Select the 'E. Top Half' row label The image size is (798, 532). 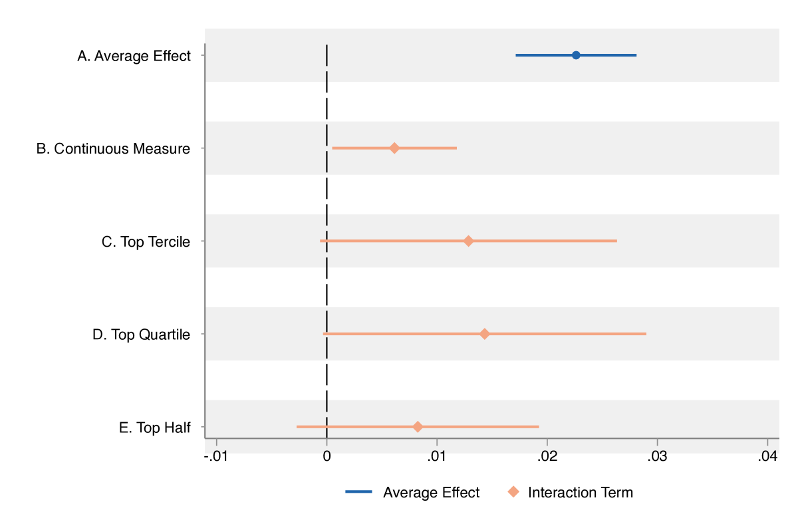155,428
